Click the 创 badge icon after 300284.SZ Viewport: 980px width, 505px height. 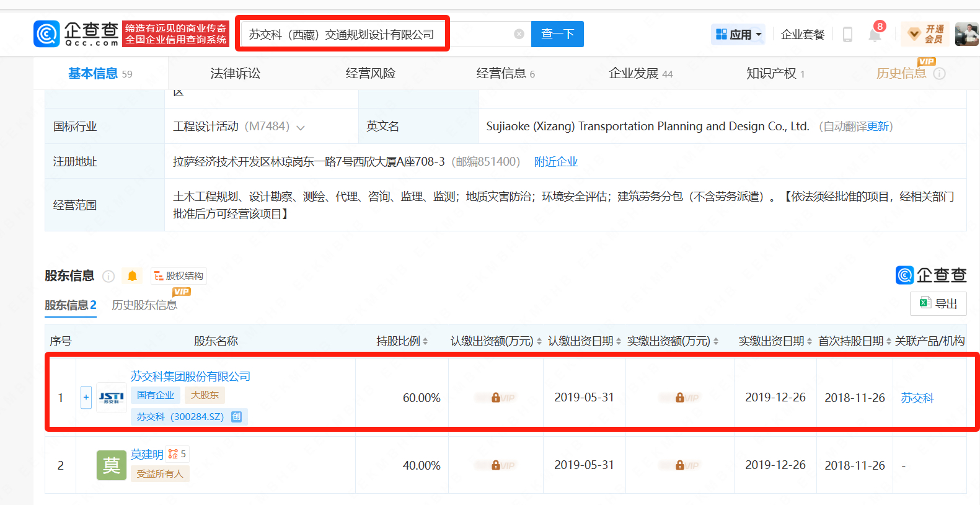[236, 417]
